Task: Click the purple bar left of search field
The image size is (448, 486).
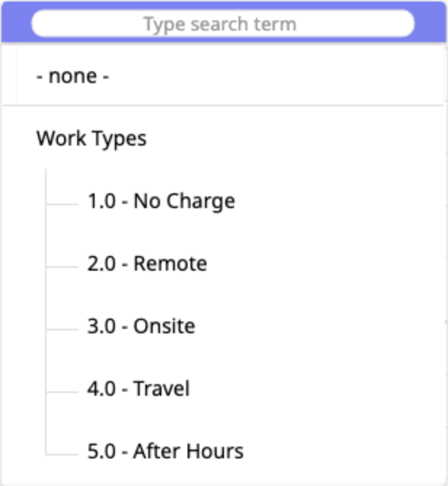Action: (16, 24)
